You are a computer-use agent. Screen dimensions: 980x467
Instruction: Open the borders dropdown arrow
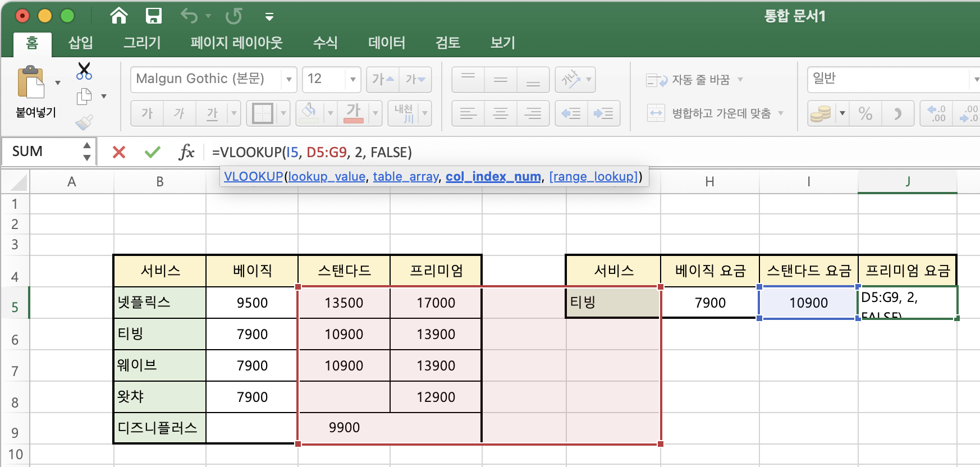(x=283, y=113)
